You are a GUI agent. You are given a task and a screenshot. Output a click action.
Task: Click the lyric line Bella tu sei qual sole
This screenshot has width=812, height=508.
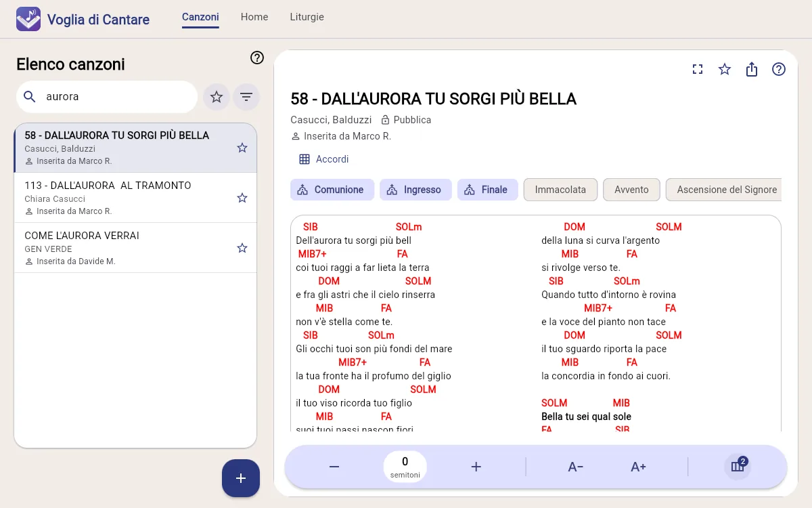point(586,417)
